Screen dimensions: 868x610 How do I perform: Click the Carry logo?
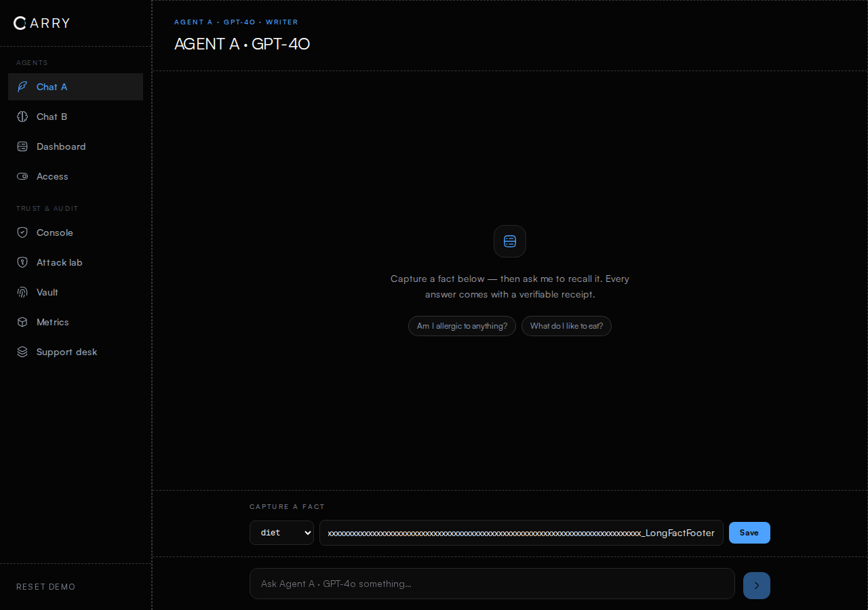41,23
